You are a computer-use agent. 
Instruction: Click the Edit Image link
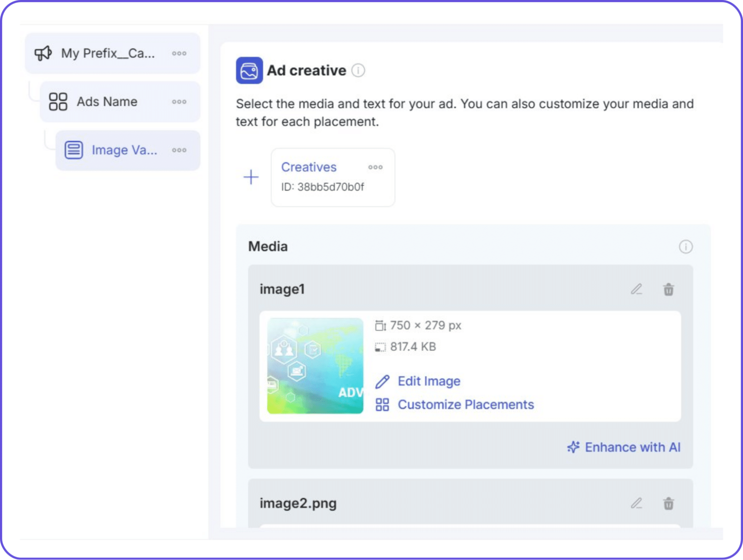coord(429,381)
